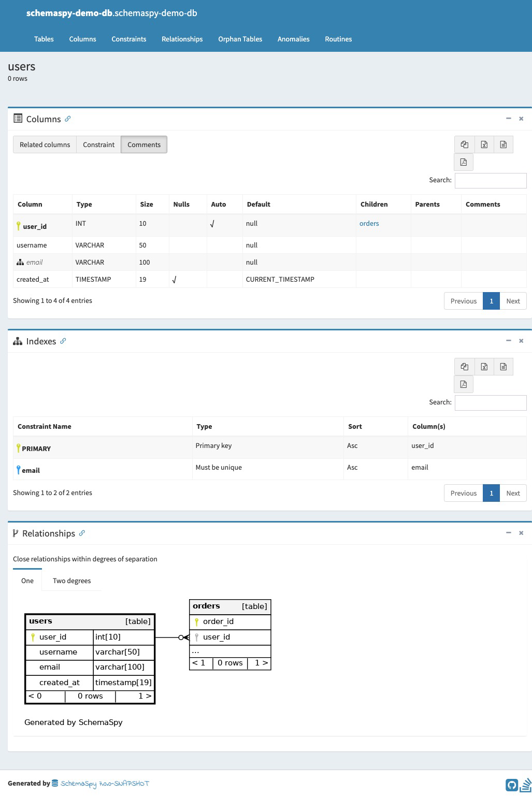The height and width of the screenshot is (797, 532).
Task: Collapse the Relationships panel
Action: coord(508,533)
